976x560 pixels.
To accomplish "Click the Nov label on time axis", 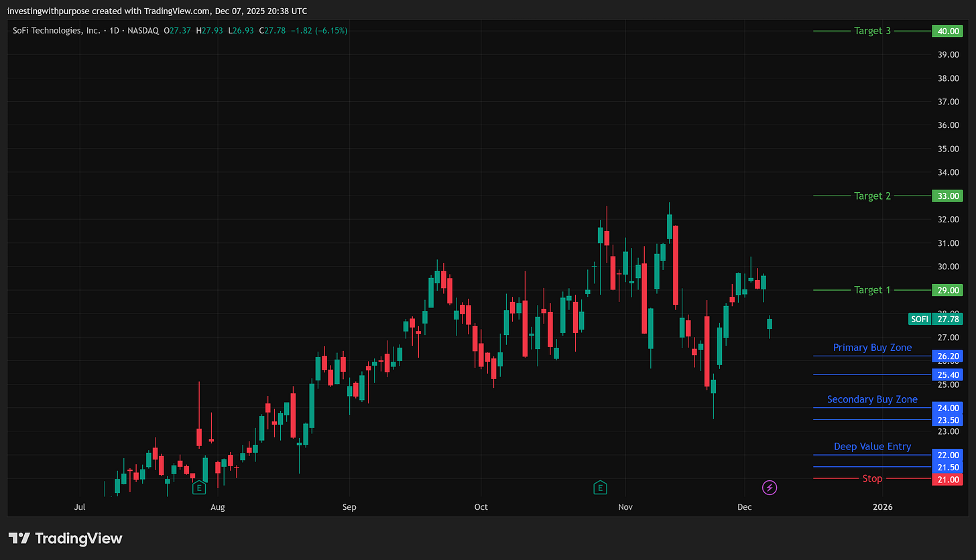I will (x=625, y=507).
